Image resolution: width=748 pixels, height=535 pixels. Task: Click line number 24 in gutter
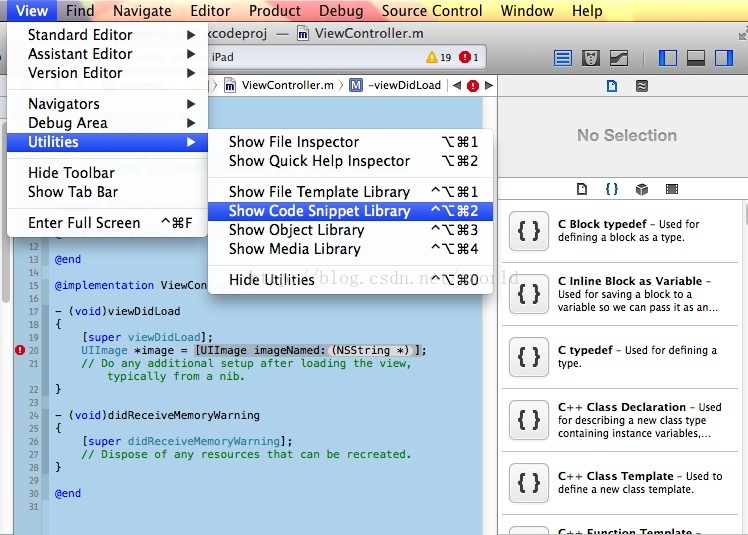coord(33,415)
